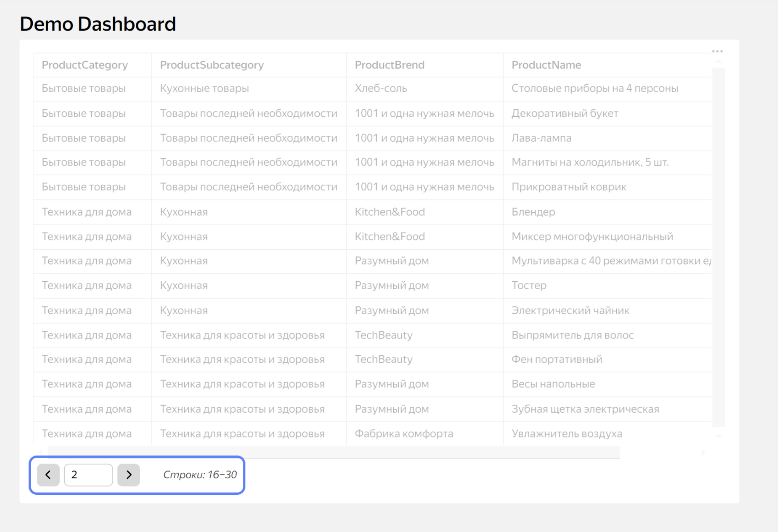The image size is (778, 532).
Task: Click the Лава-лампа product cell
Action: click(x=541, y=138)
